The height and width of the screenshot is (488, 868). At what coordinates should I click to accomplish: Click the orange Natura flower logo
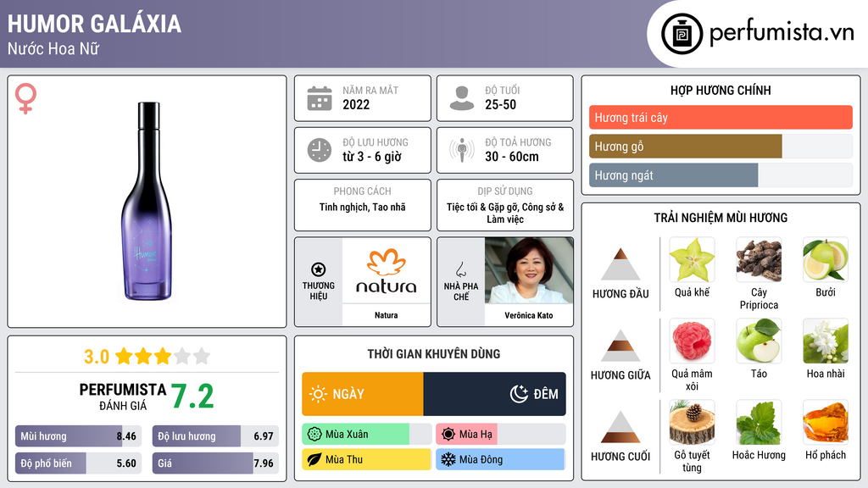click(387, 262)
